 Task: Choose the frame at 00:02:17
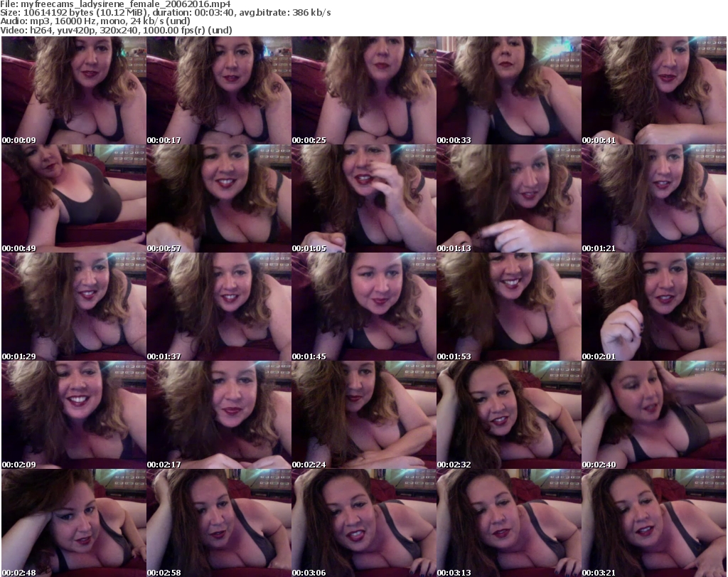pyautogui.click(x=219, y=415)
